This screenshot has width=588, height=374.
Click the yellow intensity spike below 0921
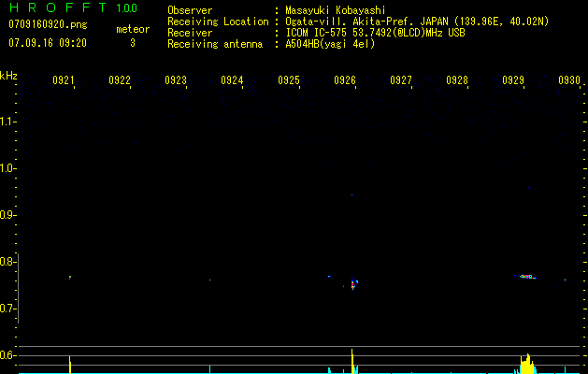point(70,365)
